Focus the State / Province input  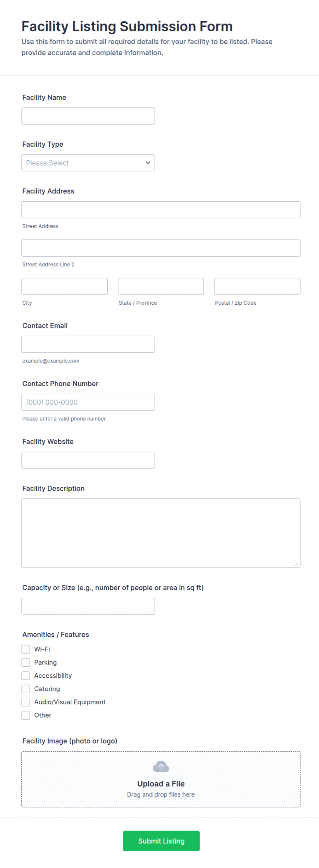coord(161,286)
